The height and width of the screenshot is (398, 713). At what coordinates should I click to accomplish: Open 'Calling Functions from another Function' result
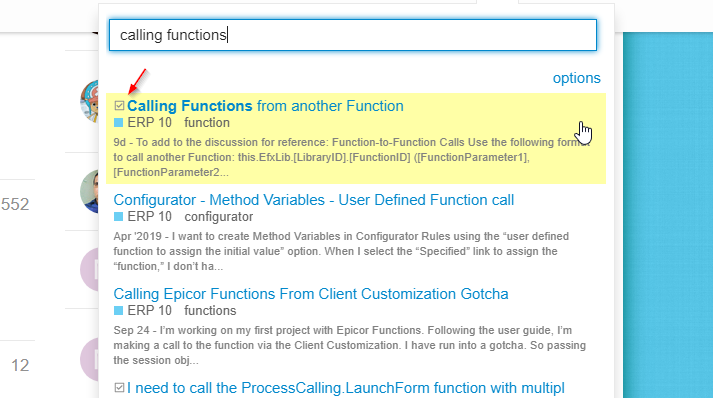[265, 106]
